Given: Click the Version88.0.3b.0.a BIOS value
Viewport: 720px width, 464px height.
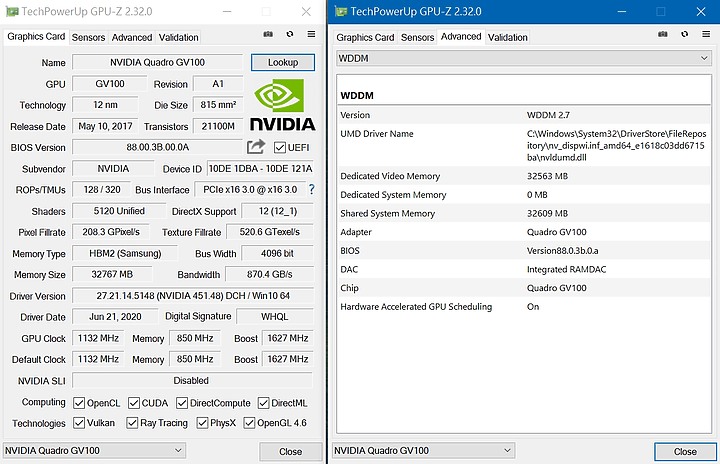Looking at the screenshot, I should (562, 250).
